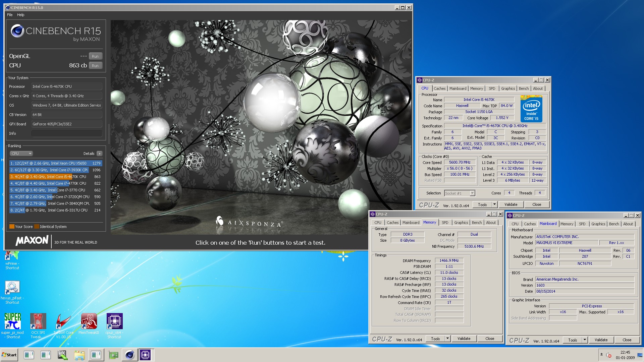Open About tab in Mainboard CPU-Z window
The image size is (644, 362).
(x=628, y=224)
